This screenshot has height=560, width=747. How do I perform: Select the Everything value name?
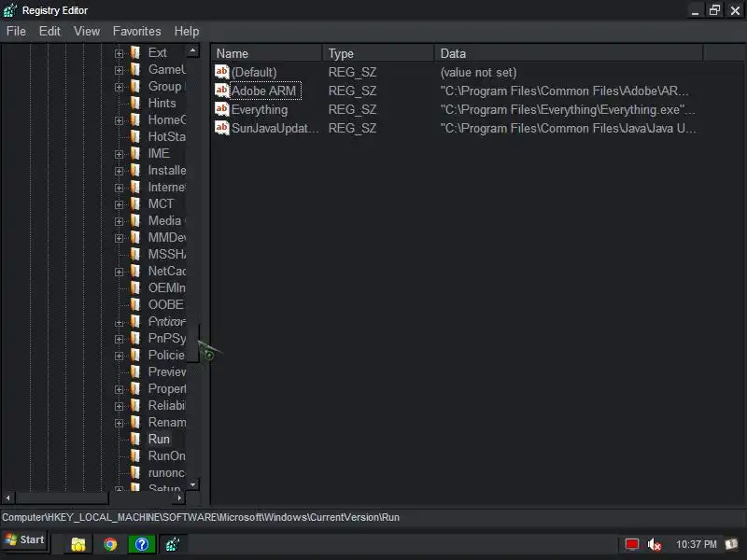(260, 110)
